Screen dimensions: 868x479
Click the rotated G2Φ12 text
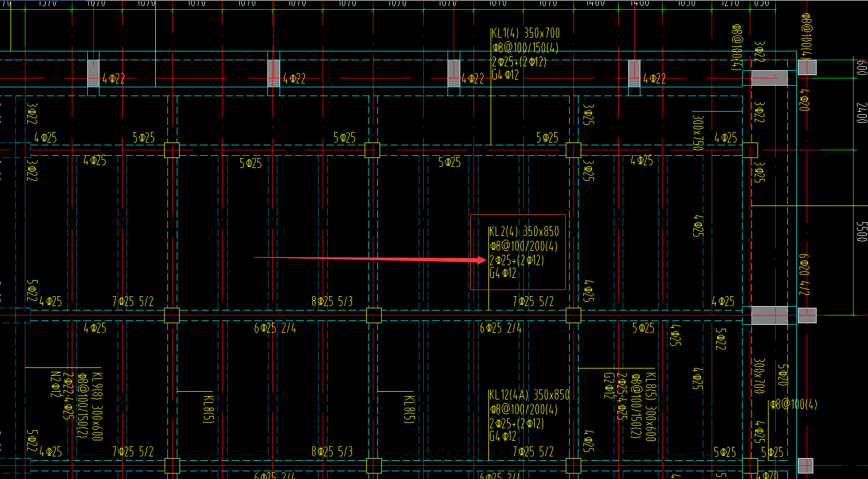[x=609, y=385]
